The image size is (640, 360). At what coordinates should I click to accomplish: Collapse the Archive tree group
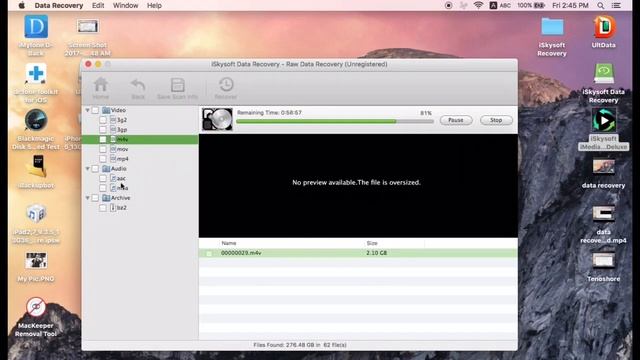pos(87,198)
